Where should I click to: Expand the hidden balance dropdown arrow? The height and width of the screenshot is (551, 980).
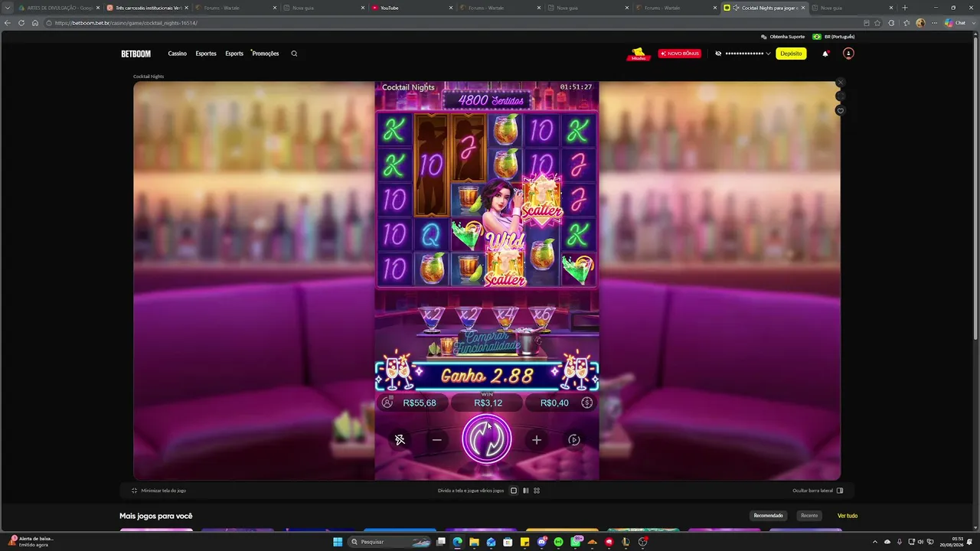768,54
